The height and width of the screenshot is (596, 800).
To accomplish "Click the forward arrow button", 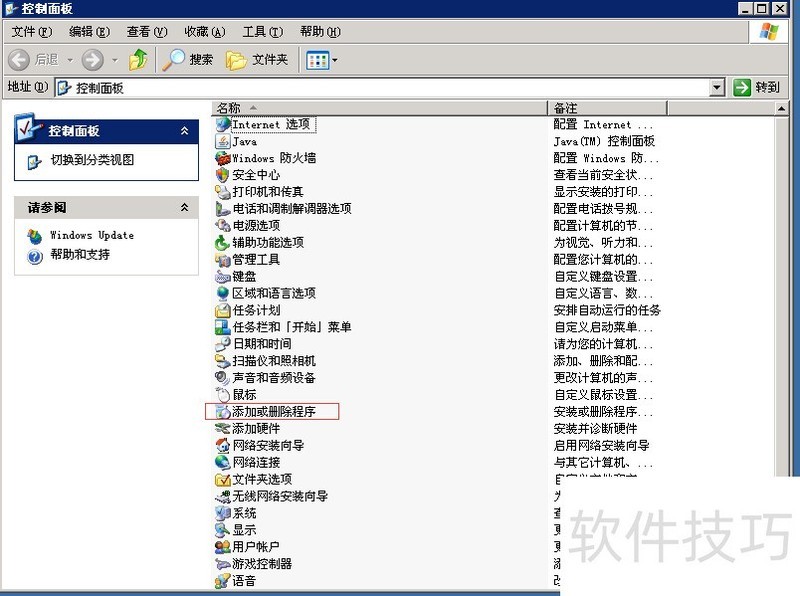I will (93, 60).
